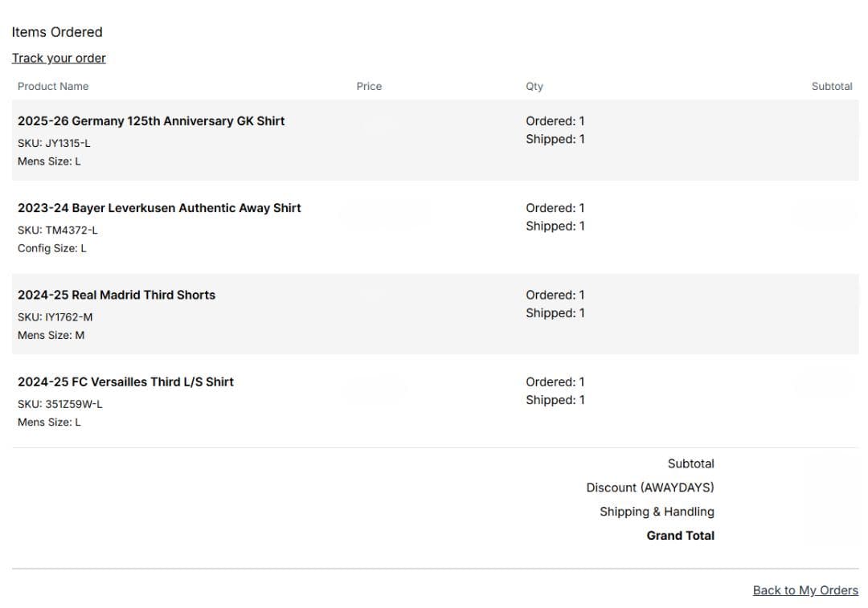
Task: Click the Product Name column header
Action: (x=53, y=86)
